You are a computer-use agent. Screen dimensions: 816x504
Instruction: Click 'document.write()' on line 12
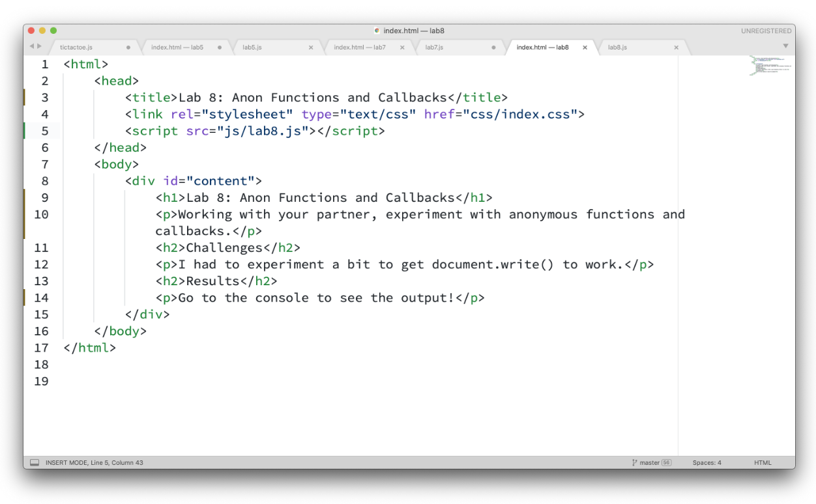click(x=493, y=264)
